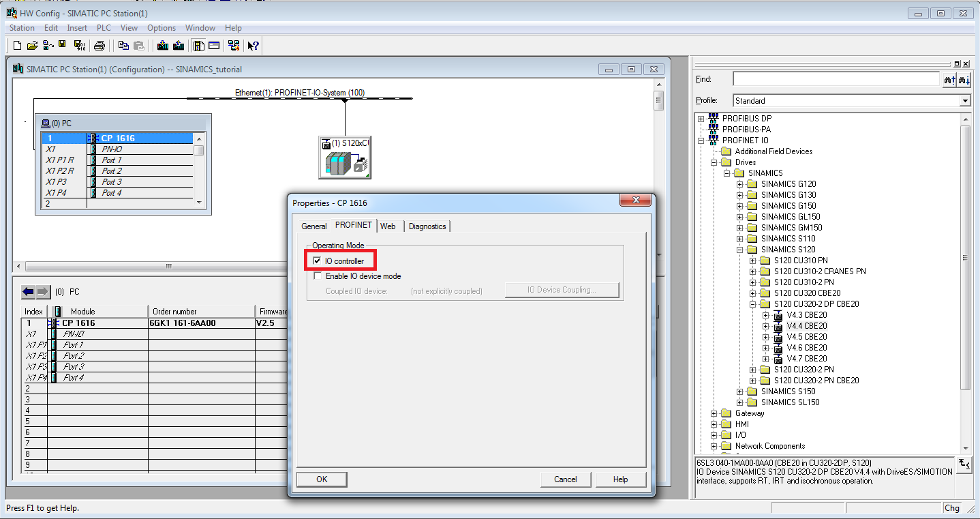Collapse the SINAMICS S120 node

[739, 250]
